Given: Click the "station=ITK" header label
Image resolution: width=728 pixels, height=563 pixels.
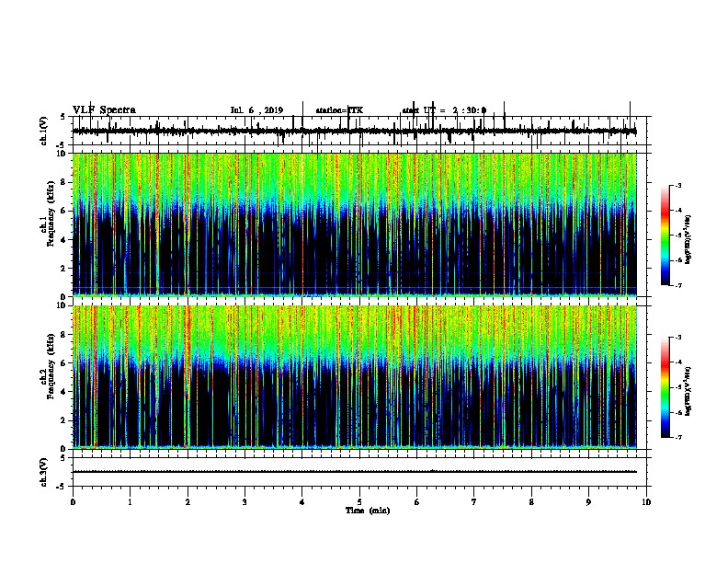Looking at the screenshot, I should (x=339, y=110).
